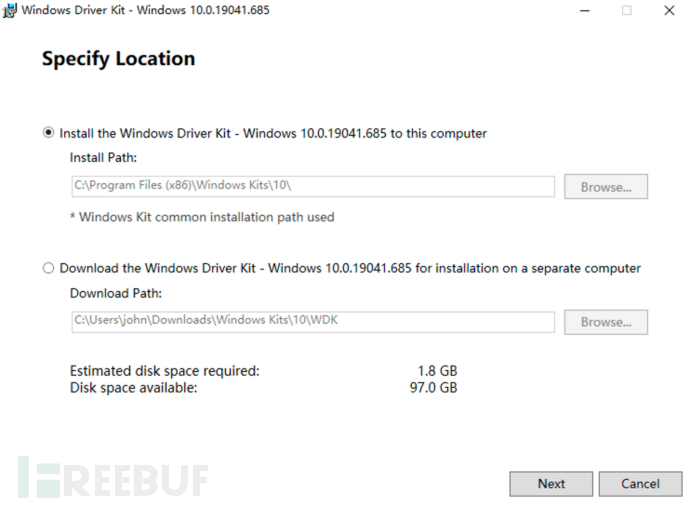Click the Download Path label
This screenshot has width=690, height=505.
point(116,294)
